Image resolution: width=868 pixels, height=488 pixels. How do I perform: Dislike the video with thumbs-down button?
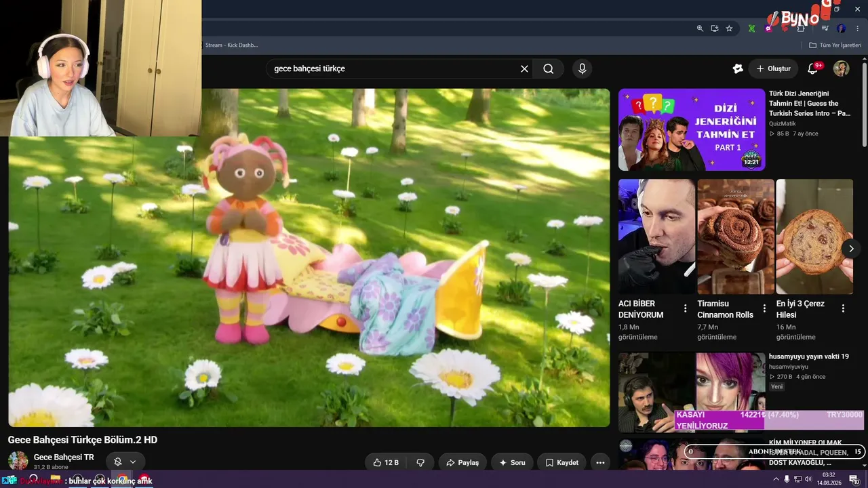click(420, 462)
